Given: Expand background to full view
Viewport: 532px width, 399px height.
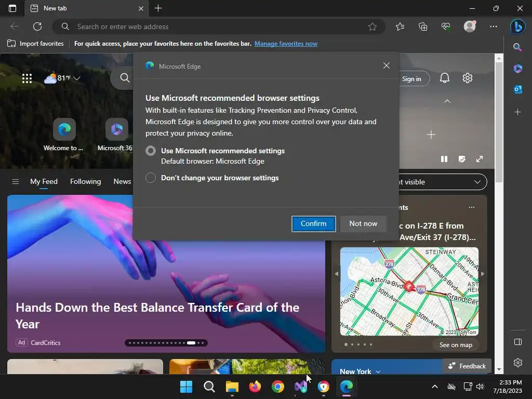Looking at the screenshot, I should coord(480,159).
